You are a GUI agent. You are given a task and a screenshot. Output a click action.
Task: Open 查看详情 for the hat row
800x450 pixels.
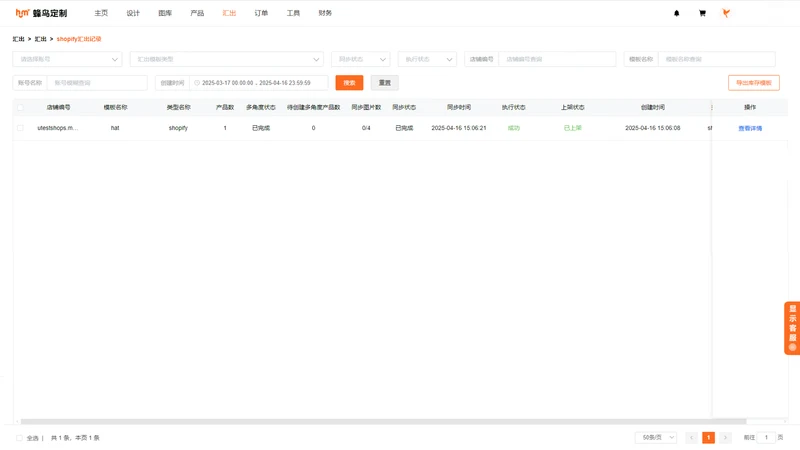750,129
